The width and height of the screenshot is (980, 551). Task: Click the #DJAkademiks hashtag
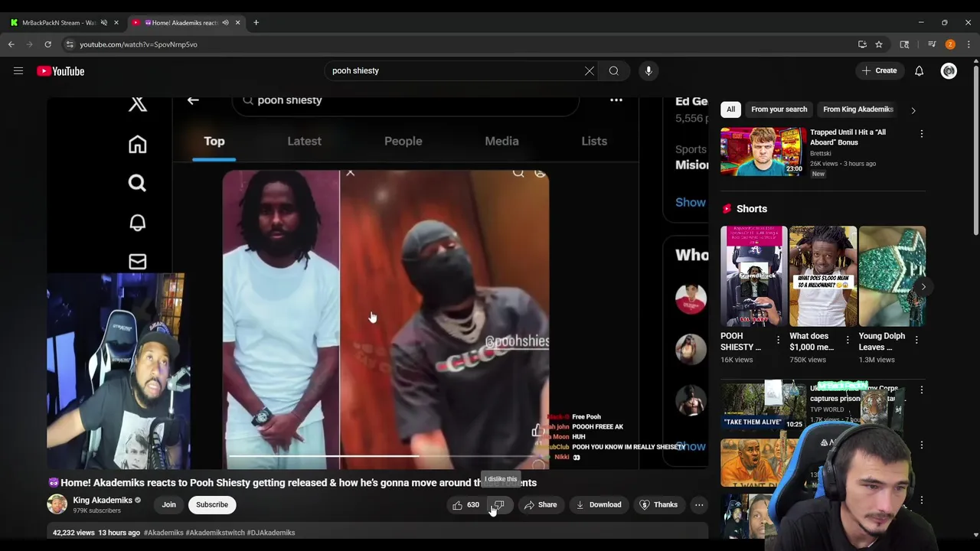271,533
